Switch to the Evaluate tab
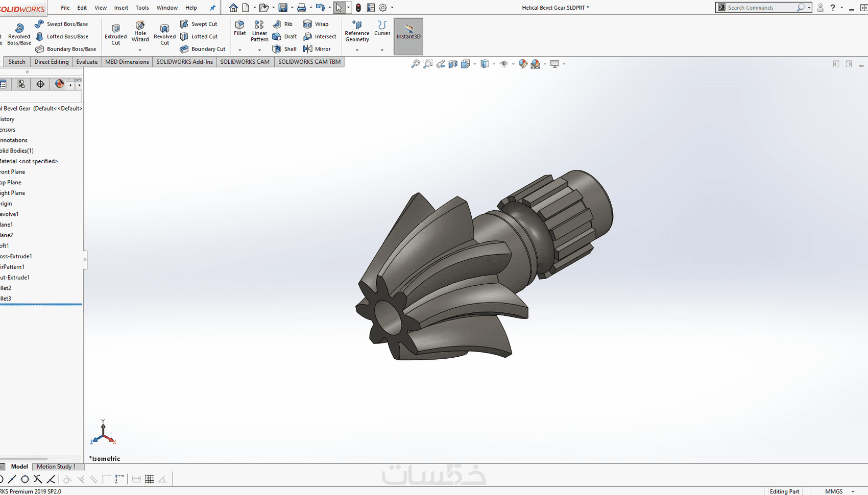Viewport: 868px width, 495px height. coord(87,62)
